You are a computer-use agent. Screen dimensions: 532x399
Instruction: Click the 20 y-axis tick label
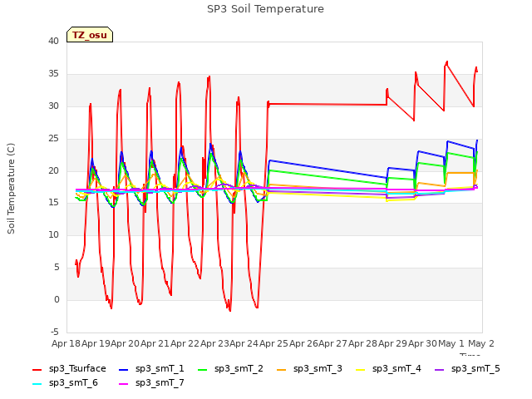[x=53, y=170]
